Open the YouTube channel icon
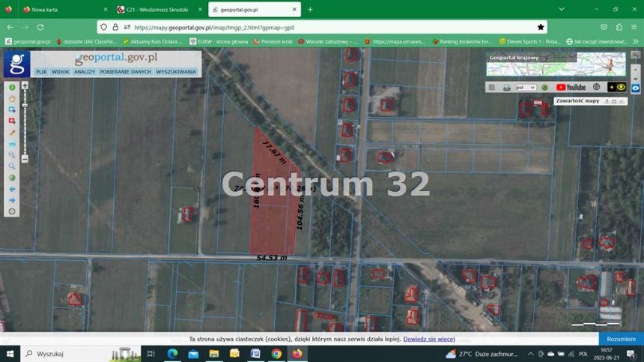Screen dimensions: 644x362 click(571, 87)
